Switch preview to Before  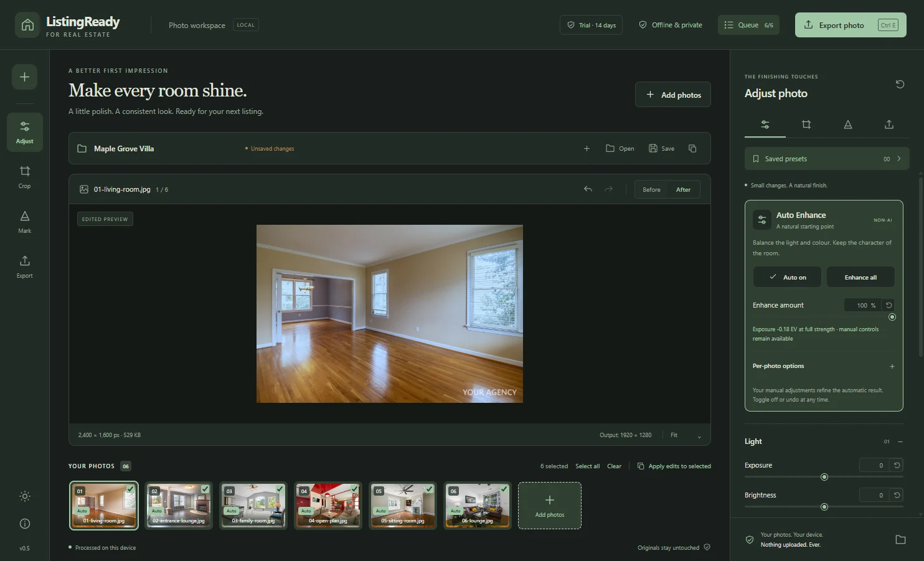tap(651, 189)
